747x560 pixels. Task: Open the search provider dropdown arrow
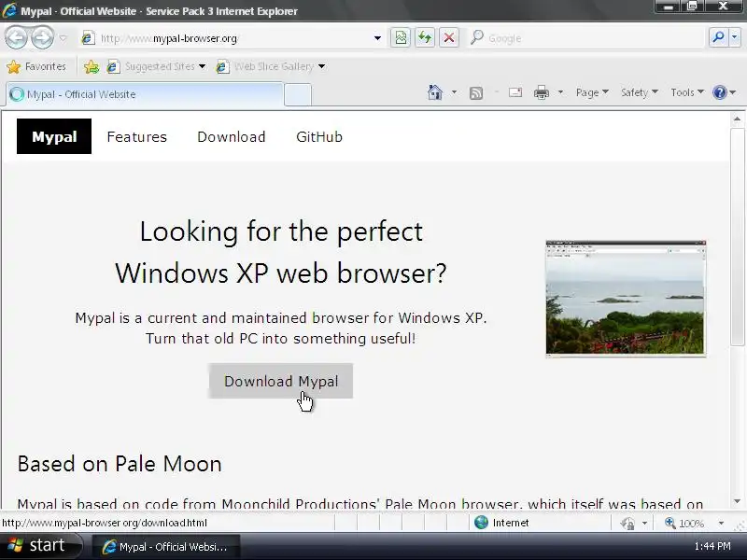[735, 37]
